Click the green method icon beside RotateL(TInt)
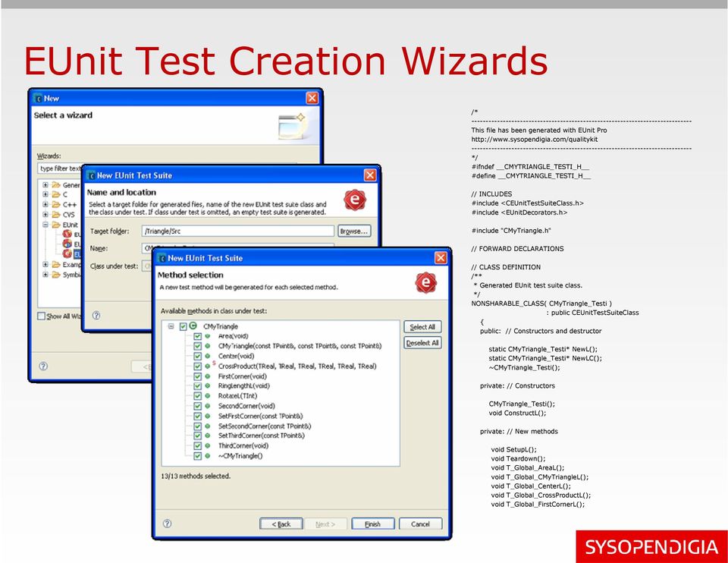This screenshot has width=728, height=563. coord(208,396)
